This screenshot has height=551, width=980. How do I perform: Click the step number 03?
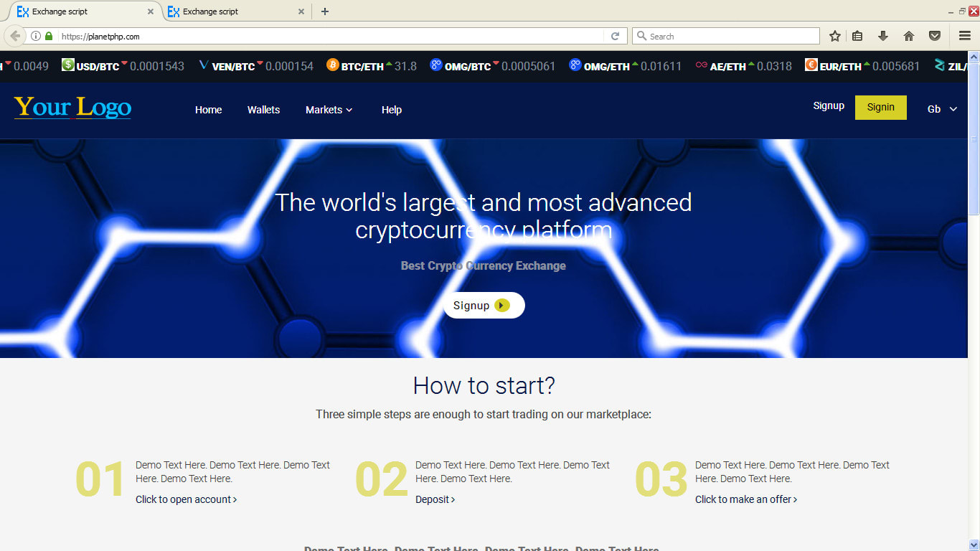[661, 480]
